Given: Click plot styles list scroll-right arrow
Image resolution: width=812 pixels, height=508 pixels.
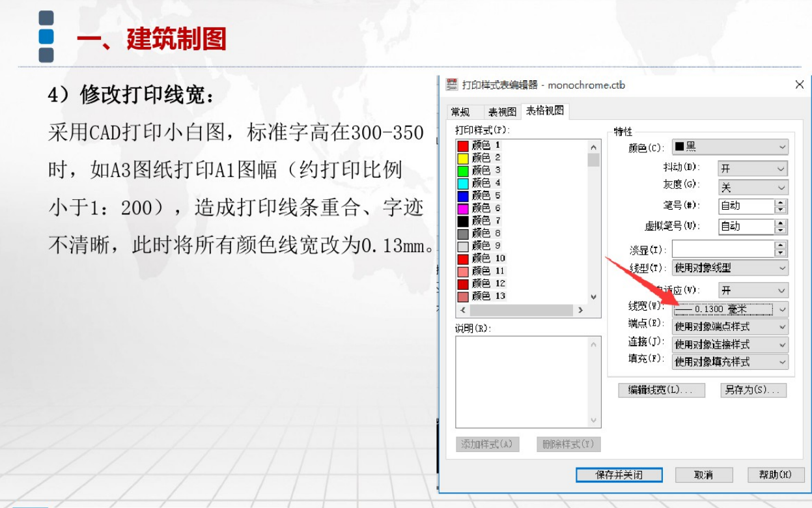Looking at the screenshot, I should point(581,311).
